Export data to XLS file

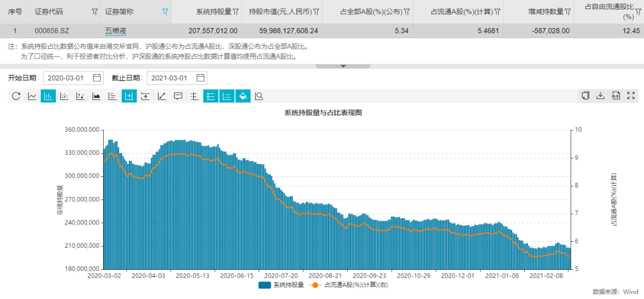615,95
